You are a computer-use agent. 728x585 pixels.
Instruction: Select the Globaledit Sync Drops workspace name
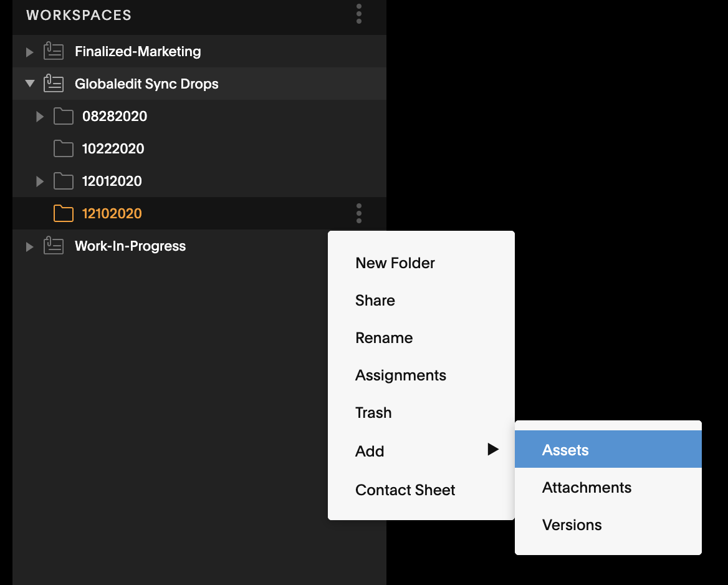(146, 84)
